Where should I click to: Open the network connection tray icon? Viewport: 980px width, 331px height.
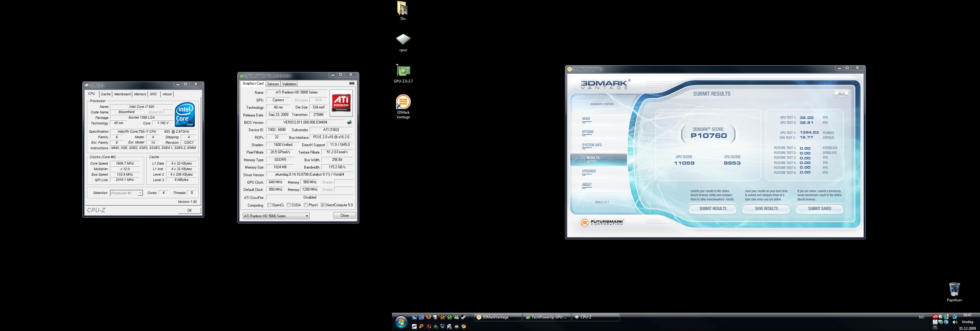[x=955, y=317]
